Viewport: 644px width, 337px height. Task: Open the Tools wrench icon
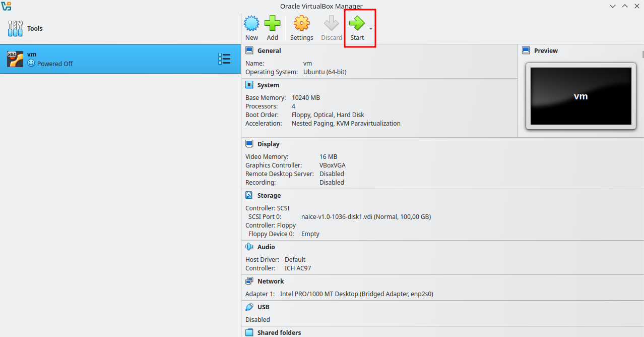click(16, 28)
